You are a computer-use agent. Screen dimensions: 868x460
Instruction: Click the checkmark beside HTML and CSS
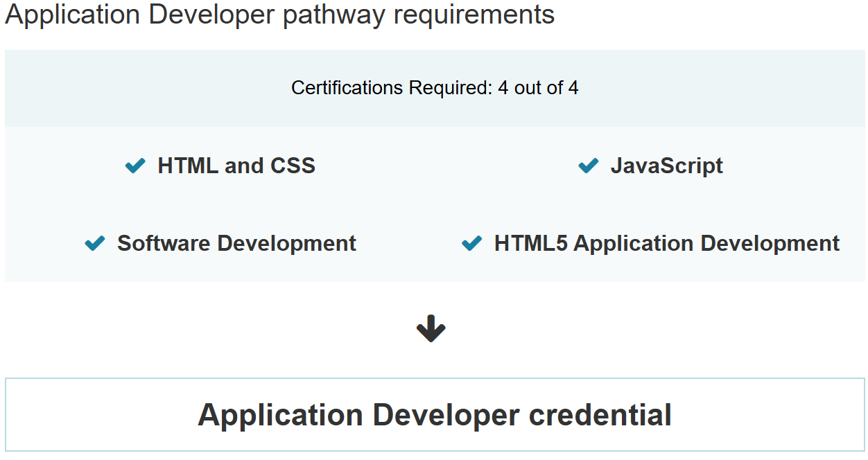click(134, 166)
